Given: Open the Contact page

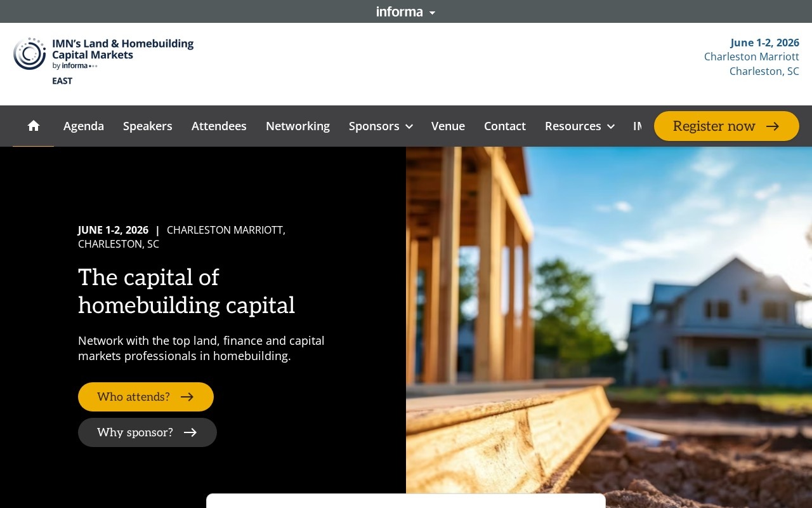Looking at the screenshot, I should [505, 126].
